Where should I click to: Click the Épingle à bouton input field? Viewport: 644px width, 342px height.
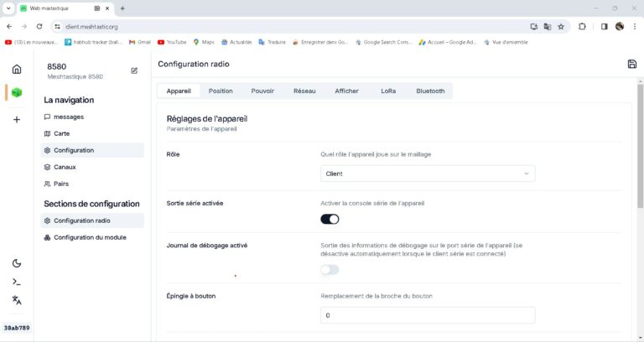pos(428,315)
